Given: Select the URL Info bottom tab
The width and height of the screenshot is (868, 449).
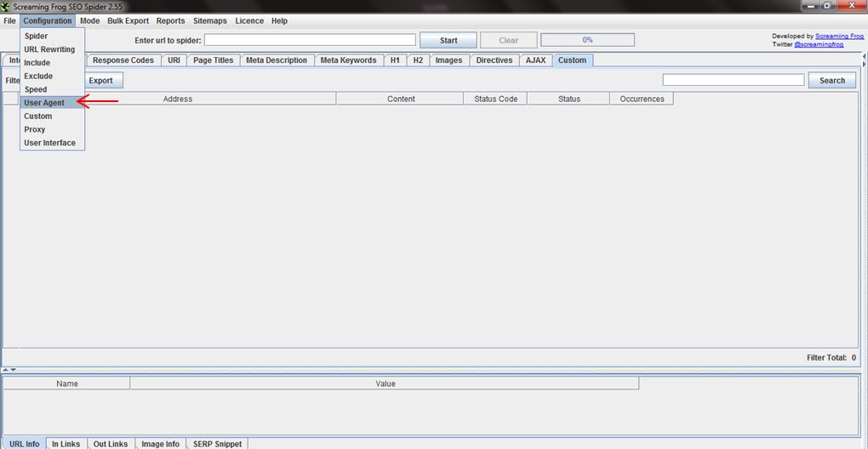Looking at the screenshot, I should coord(25,443).
